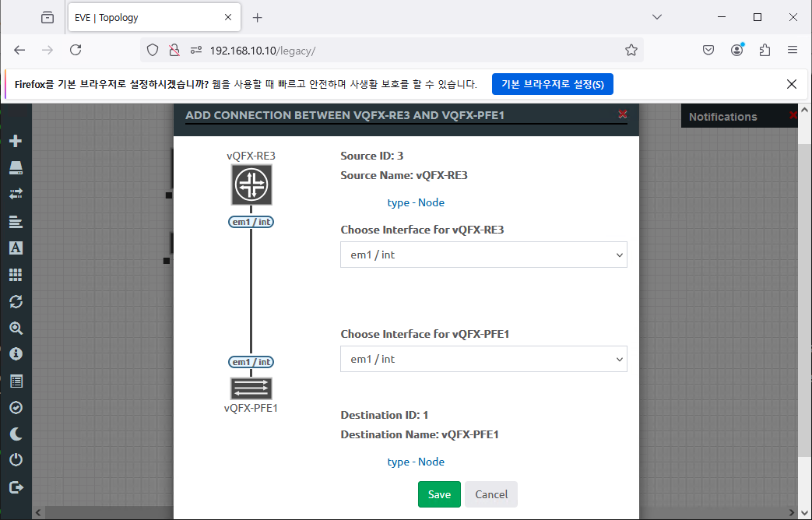Click the Destination Name: vQFX-PFE1 text
This screenshot has height=520, width=812.
tap(420, 434)
